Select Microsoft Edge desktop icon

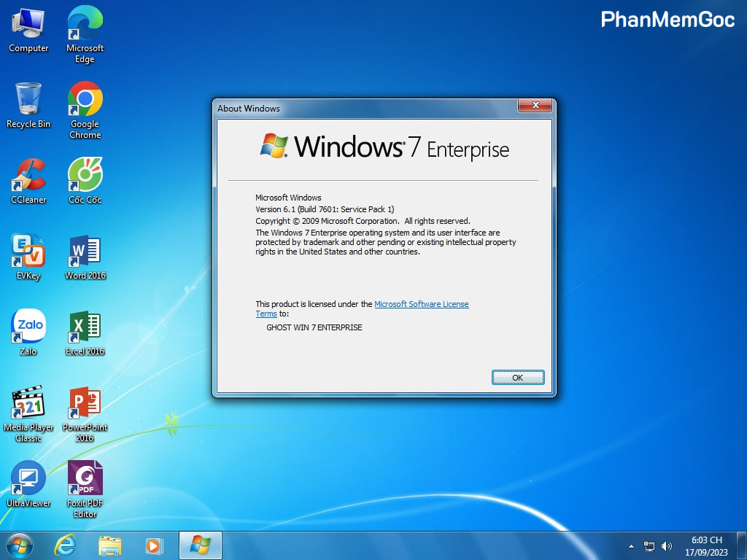[x=85, y=24]
